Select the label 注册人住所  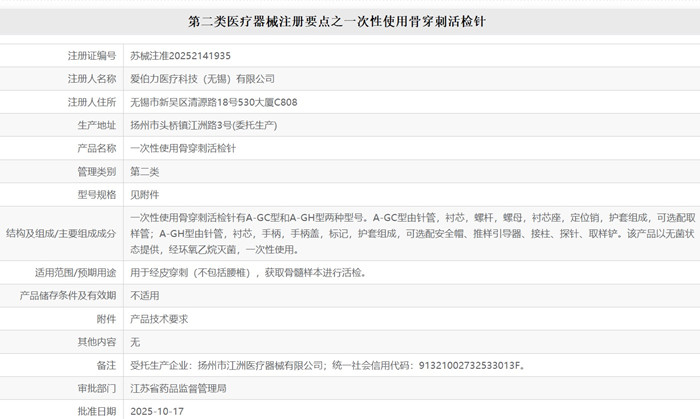92,102
